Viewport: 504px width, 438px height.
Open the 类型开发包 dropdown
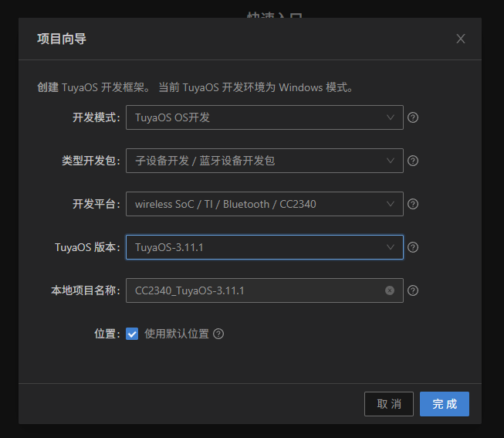[265, 161]
